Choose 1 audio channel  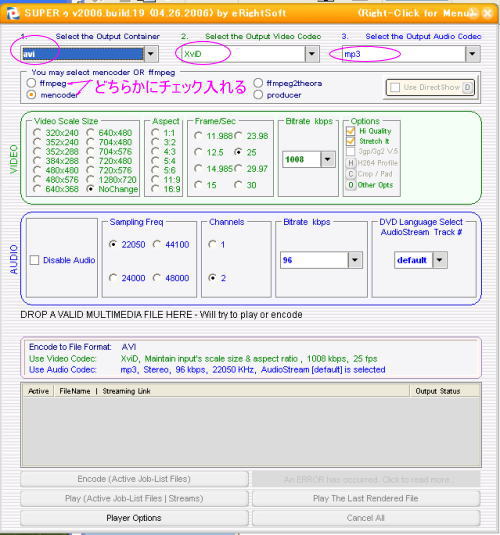pyautogui.click(x=212, y=244)
